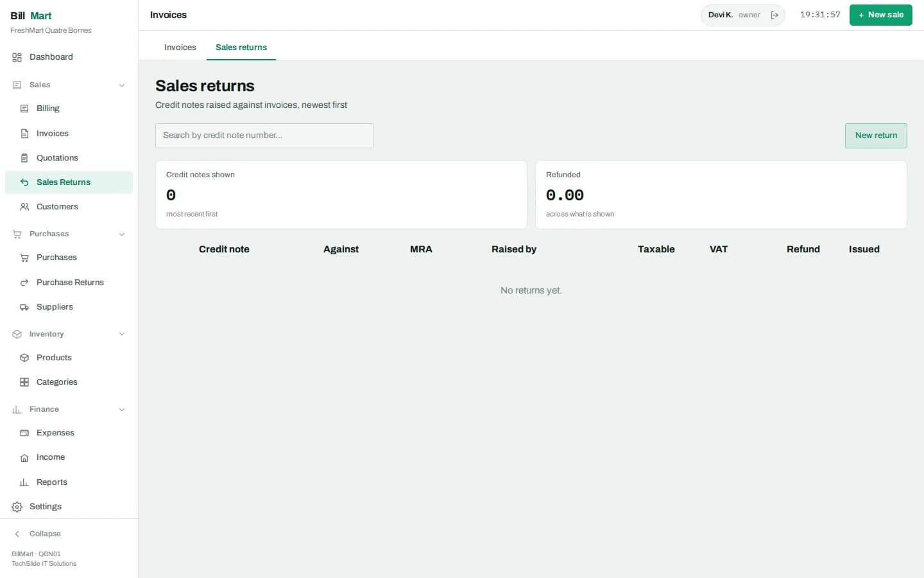
Task: Click the clock reading 19:31:57
Action: 820,15
